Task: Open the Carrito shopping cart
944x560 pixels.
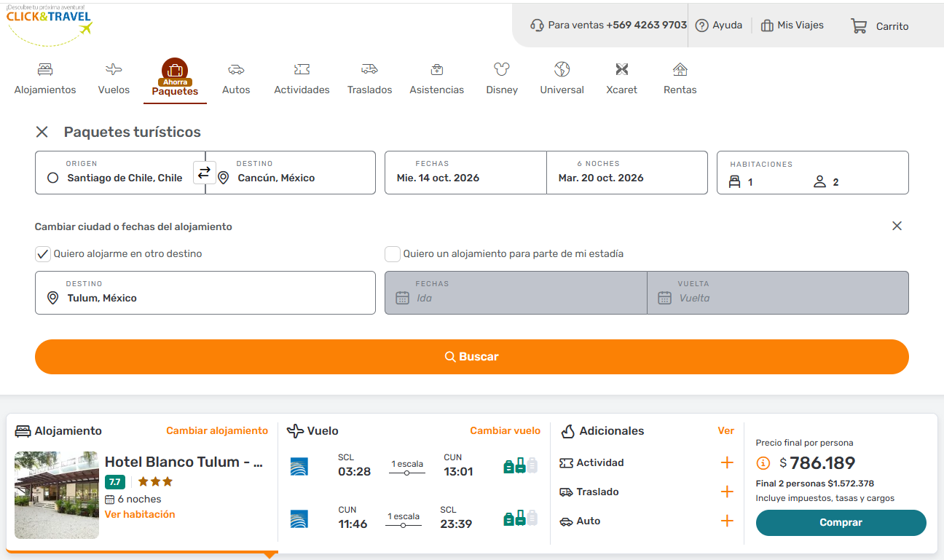Action: (880, 26)
